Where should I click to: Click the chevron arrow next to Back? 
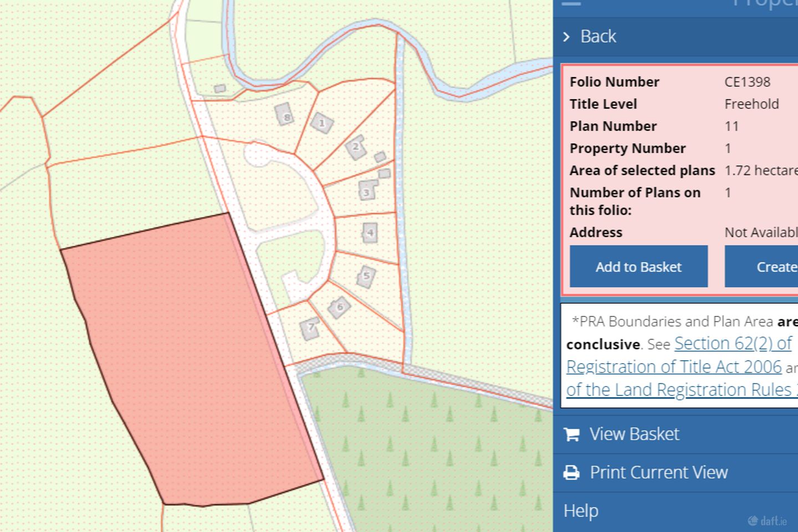pos(566,37)
